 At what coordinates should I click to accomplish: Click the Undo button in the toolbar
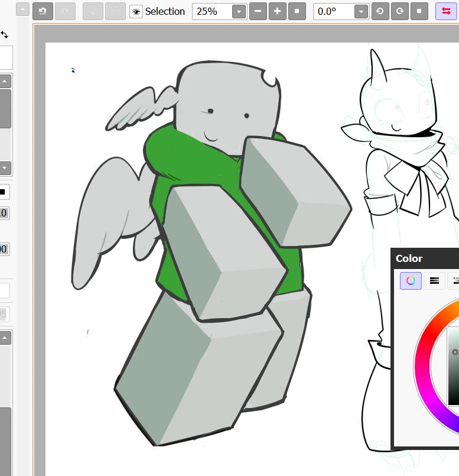[43, 11]
